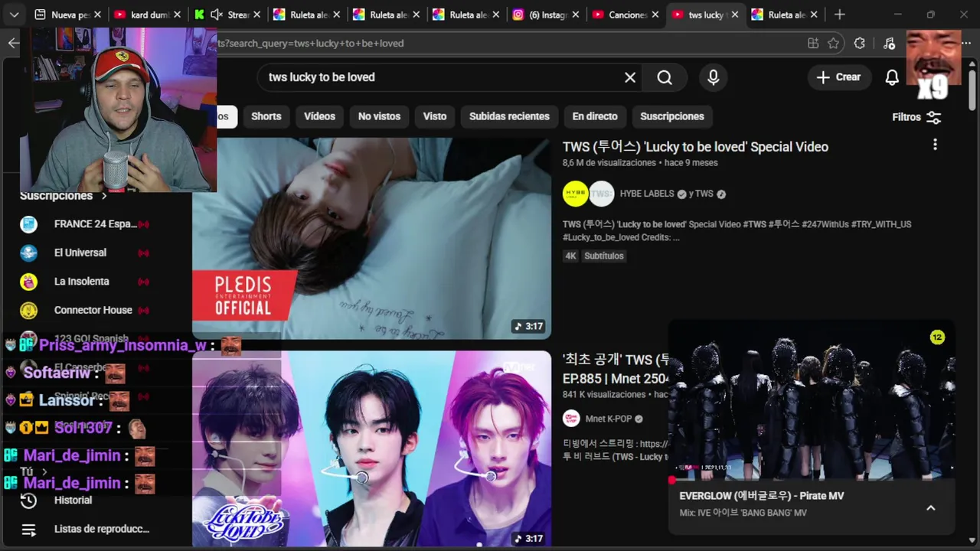Open the media control icon in toolbar
Image resolution: width=980 pixels, height=551 pixels.
click(x=889, y=44)
